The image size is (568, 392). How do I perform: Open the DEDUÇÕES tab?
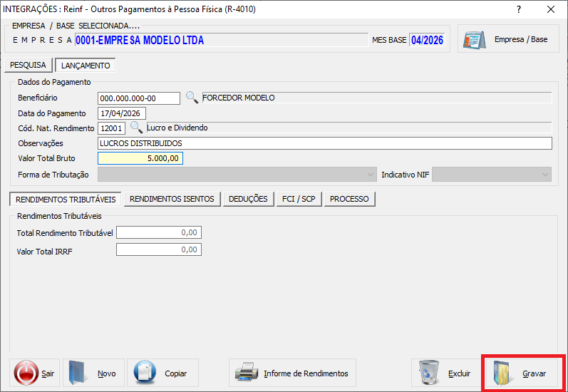(248, 199)
